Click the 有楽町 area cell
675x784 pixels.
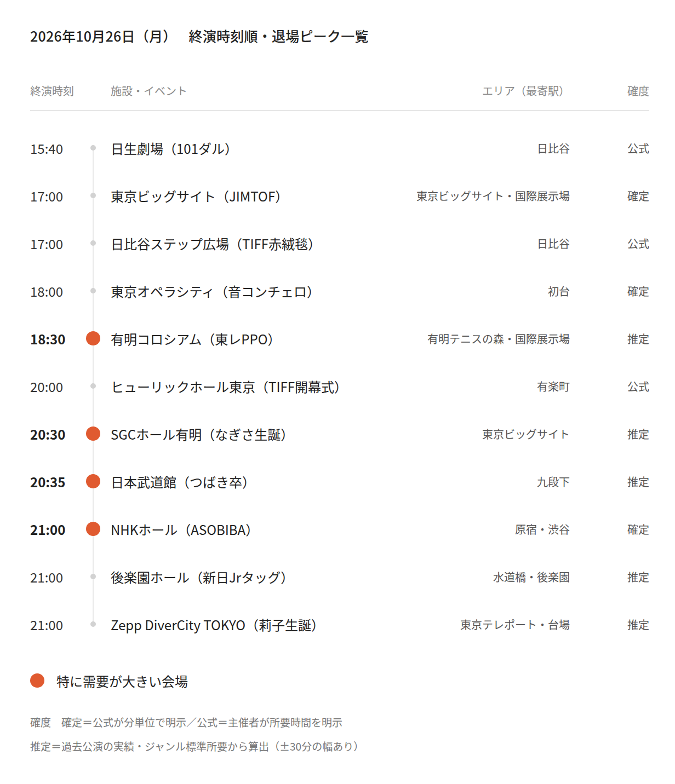tap(553, 387)
